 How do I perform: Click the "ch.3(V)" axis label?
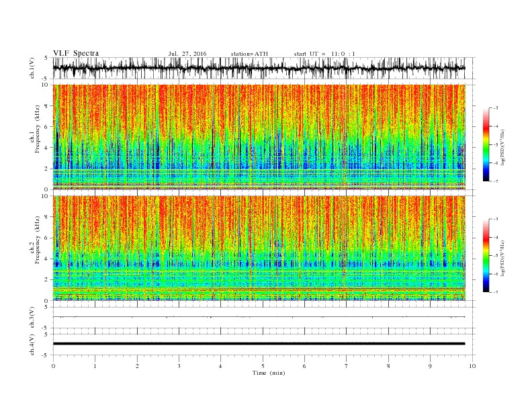point(32,318)
